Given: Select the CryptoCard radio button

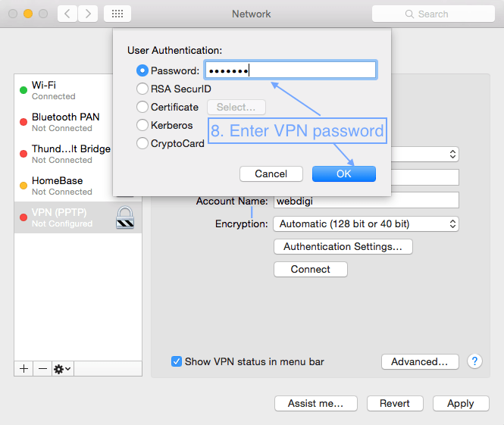Looking at the screenshot, I should [x=142, y=143].
